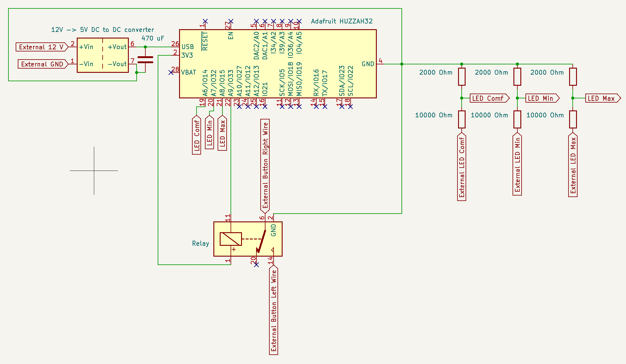Screen dimensions: 626x364
Task: Click the +Vin label in the converter
Action: [x=86, y=47]
